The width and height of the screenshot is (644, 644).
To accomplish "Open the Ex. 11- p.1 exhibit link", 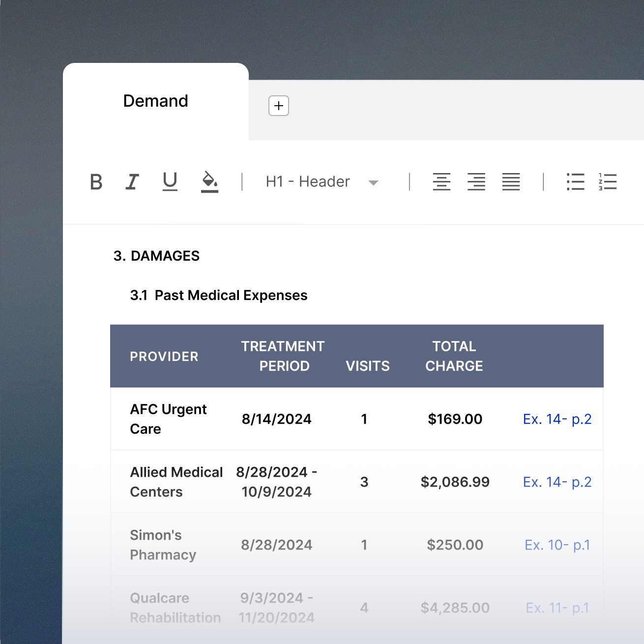I will click(557, 608).
